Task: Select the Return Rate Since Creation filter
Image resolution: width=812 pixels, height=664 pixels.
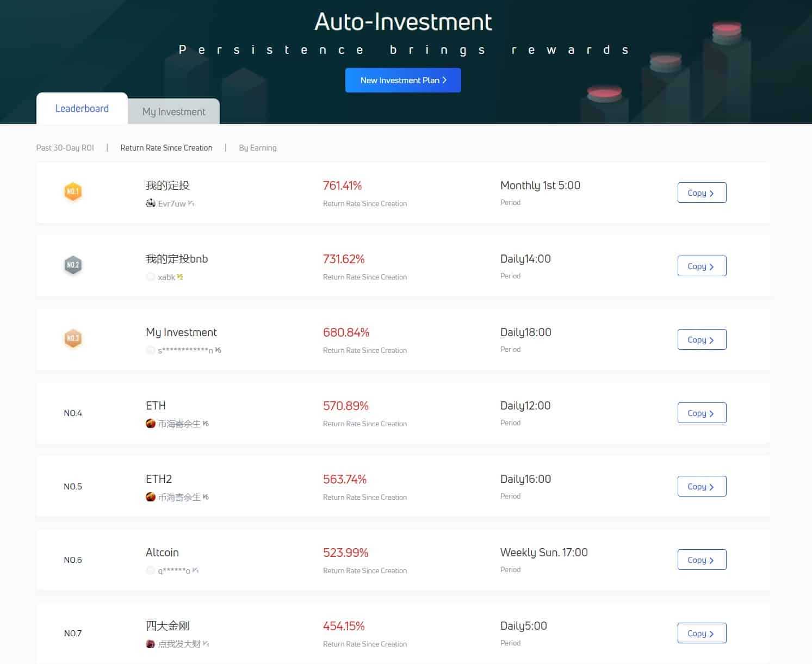Action: click(x=166, y=148)
